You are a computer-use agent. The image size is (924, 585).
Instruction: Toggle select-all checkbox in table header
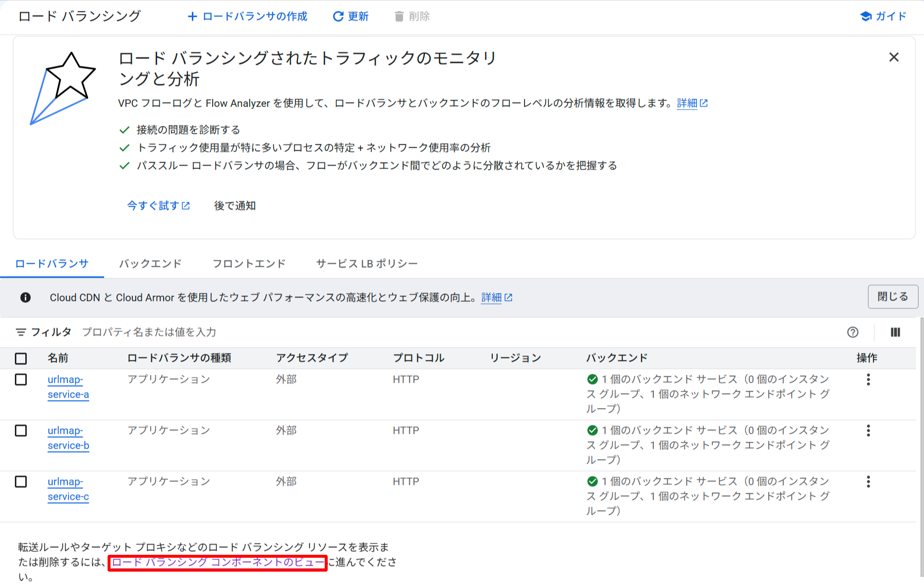tap(21, 358)
